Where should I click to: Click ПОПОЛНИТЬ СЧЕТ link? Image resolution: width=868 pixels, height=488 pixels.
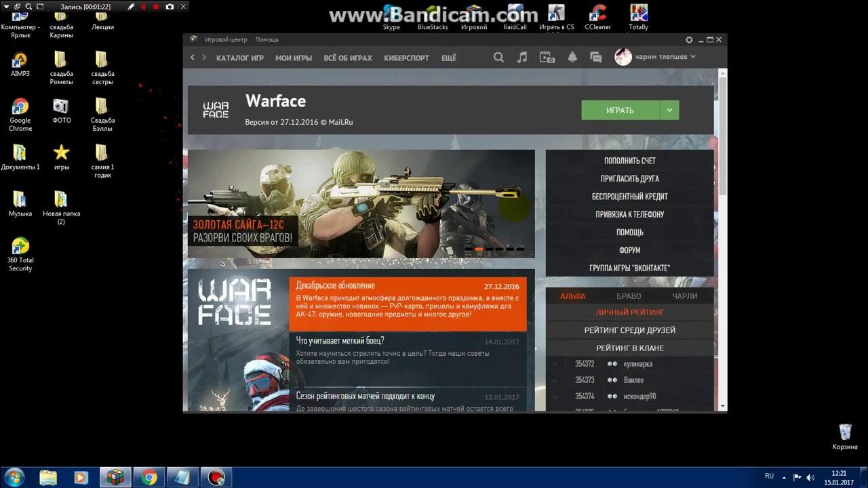click(630, 161)
